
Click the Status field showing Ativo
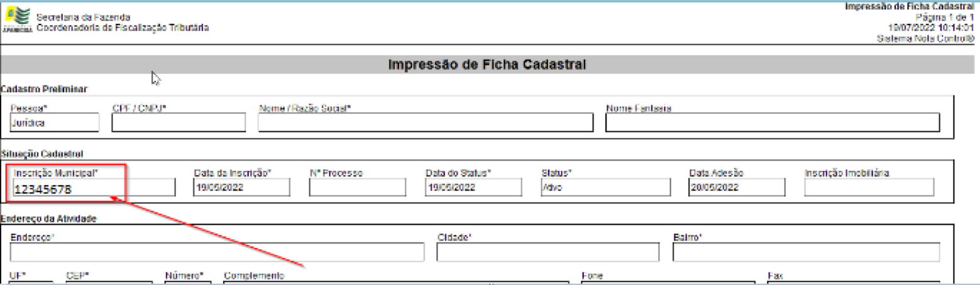(589, 188)
